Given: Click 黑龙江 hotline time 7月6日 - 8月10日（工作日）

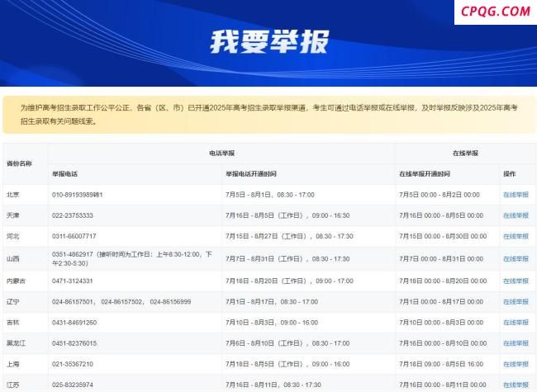Looking at the screenshot, I should click(288, 343).
